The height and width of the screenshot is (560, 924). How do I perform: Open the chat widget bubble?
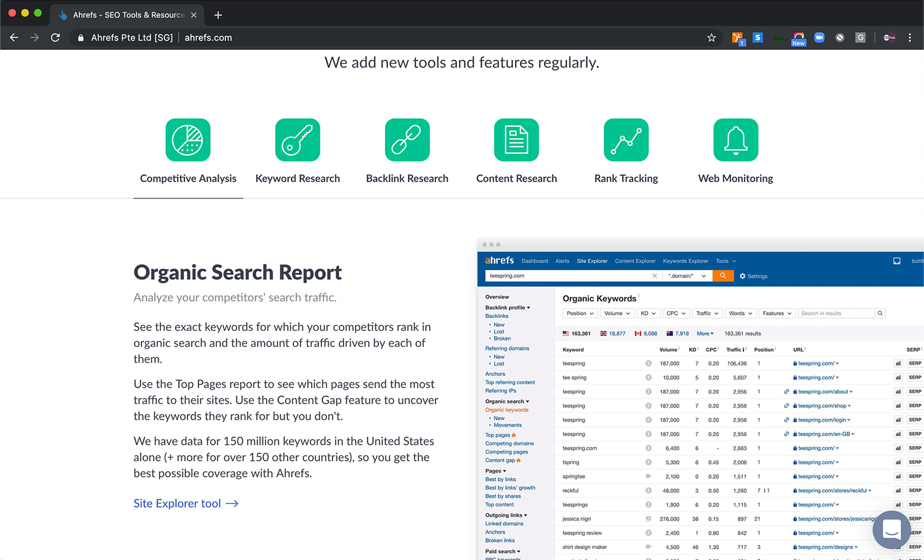[x=891, y=530]
